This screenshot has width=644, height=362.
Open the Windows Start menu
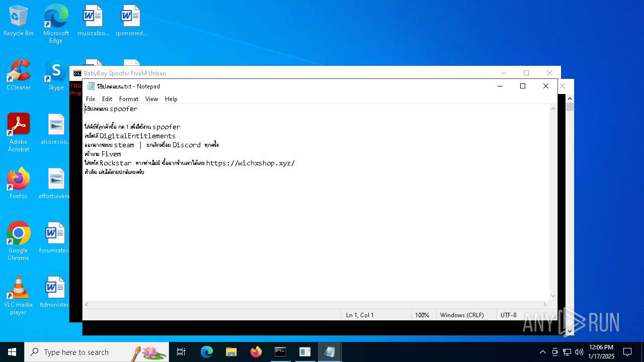click(x=12, y=352)
